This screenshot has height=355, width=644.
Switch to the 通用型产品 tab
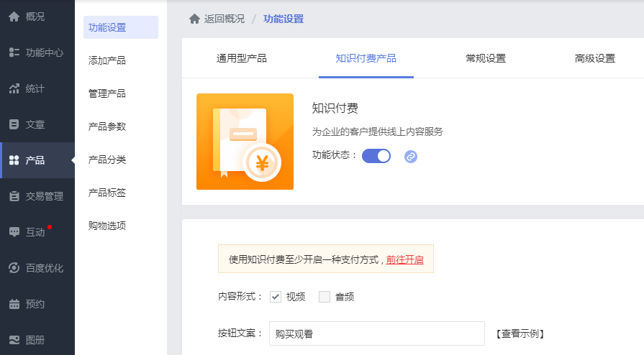point(242,58)
